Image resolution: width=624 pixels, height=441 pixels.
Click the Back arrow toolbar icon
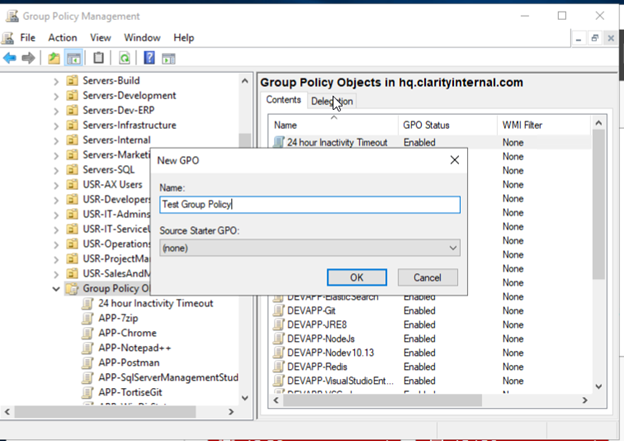pos(10,58)
